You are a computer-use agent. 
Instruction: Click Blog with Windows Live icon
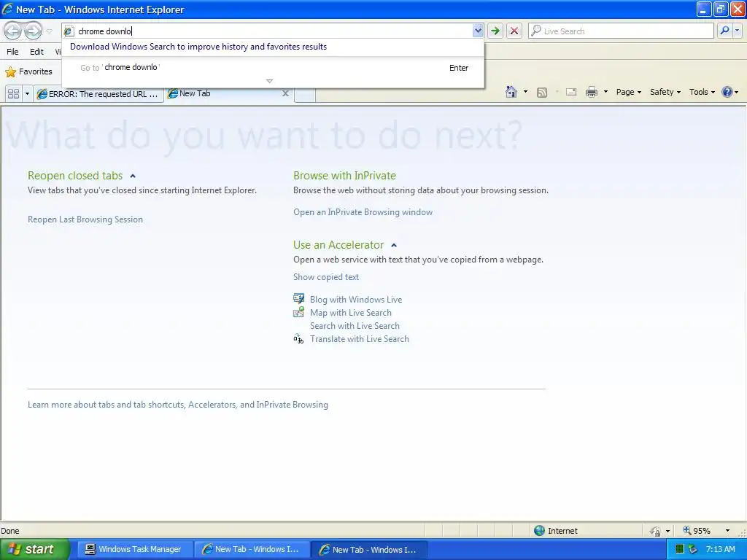click(298, 299)
